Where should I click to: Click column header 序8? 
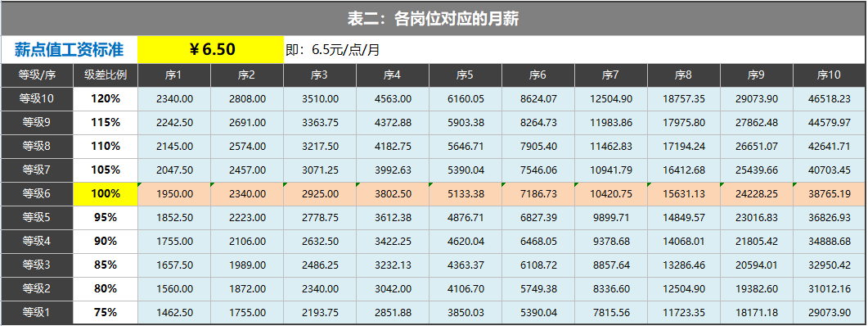(x=684, y=75)
